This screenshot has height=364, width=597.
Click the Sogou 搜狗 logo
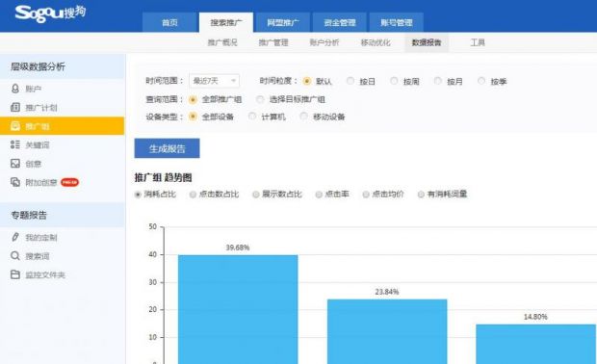click(50, 13)
